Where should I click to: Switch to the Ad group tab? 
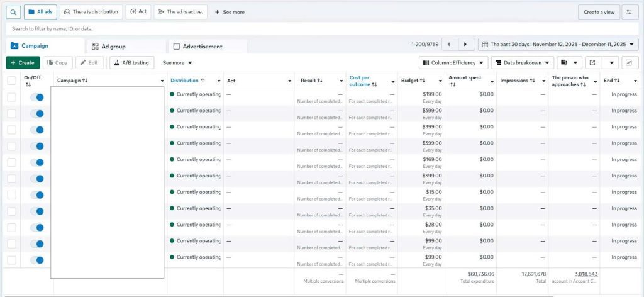[x=125, y=47]
